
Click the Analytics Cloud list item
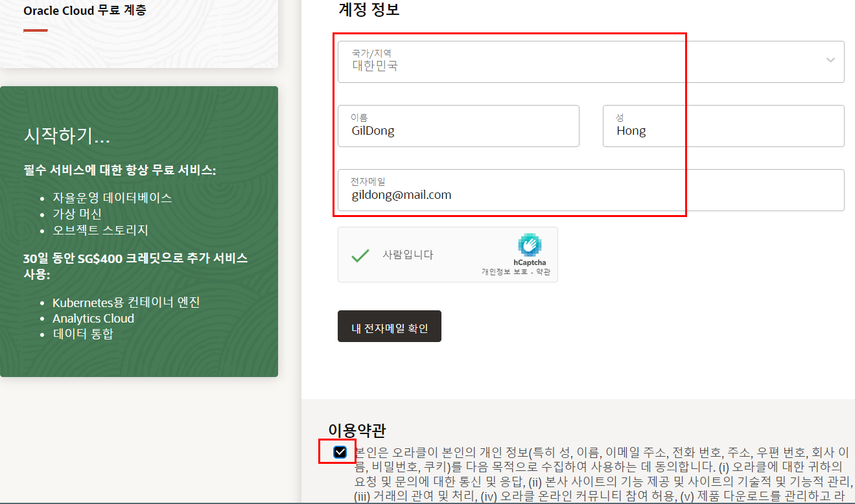93,318
